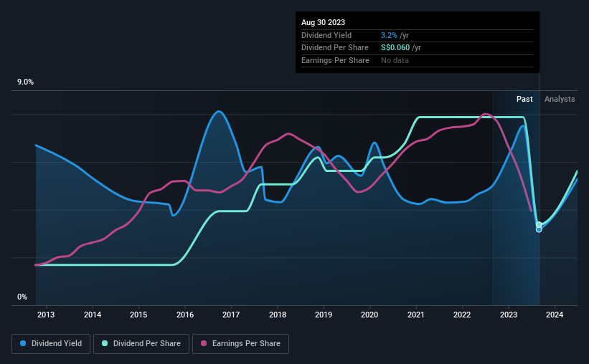Click the 2015 x-axis label
Screen dimensions: 589x364
[138, 315]
